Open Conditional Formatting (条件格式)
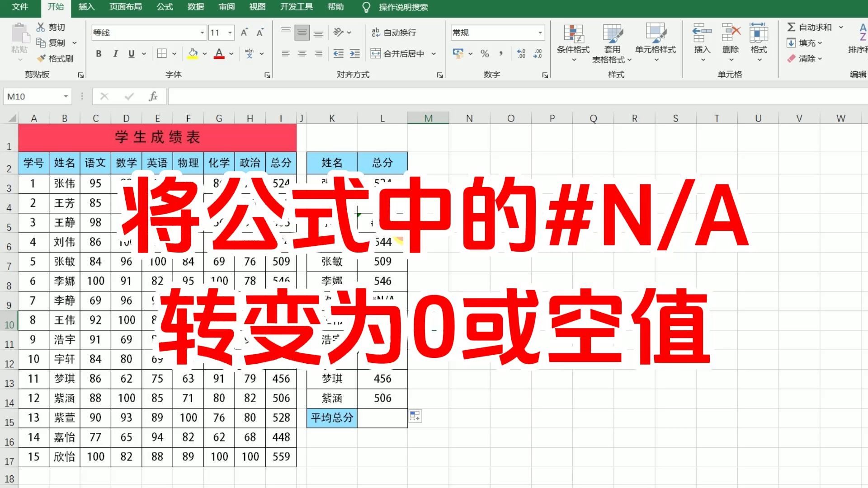 point(573,43)
